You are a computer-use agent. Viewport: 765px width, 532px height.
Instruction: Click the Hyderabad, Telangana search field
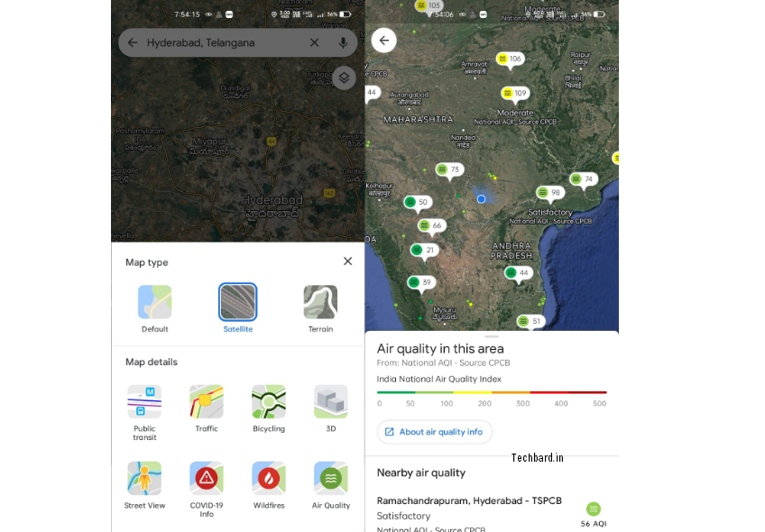pos(237,42)
